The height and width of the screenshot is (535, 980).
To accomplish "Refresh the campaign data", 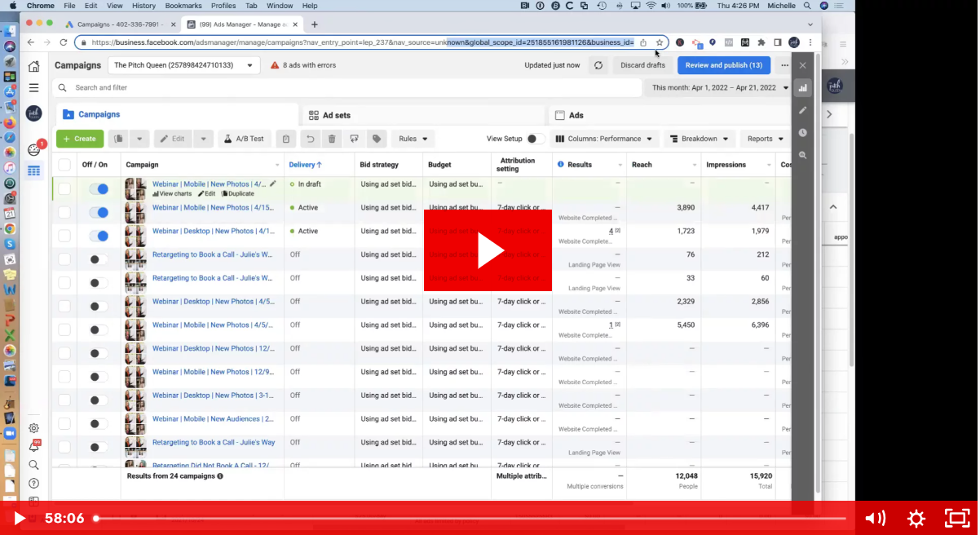I will [x=598, y=65].
